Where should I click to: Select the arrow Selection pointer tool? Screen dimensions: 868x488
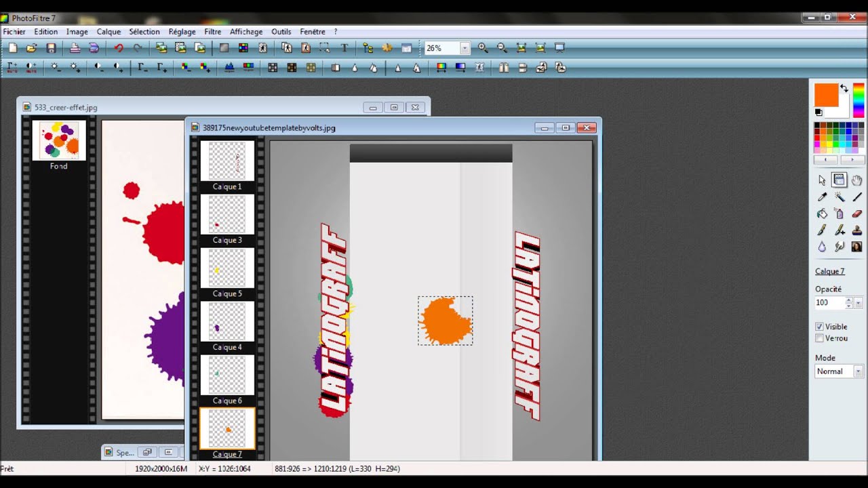click(x=823, y=180)
